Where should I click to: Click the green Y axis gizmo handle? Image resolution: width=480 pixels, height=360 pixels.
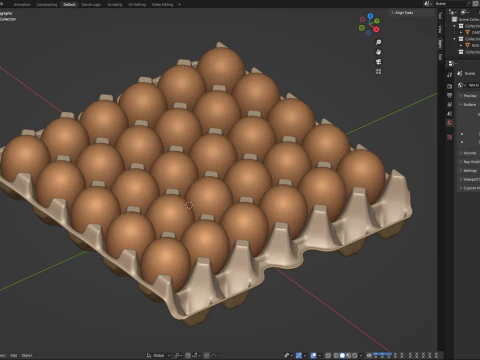(x=377, y=21)
